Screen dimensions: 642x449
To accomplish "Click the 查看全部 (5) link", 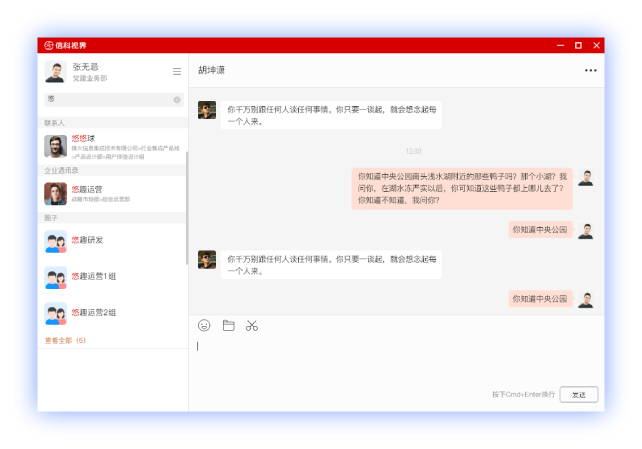I will (x=66, y=341).
